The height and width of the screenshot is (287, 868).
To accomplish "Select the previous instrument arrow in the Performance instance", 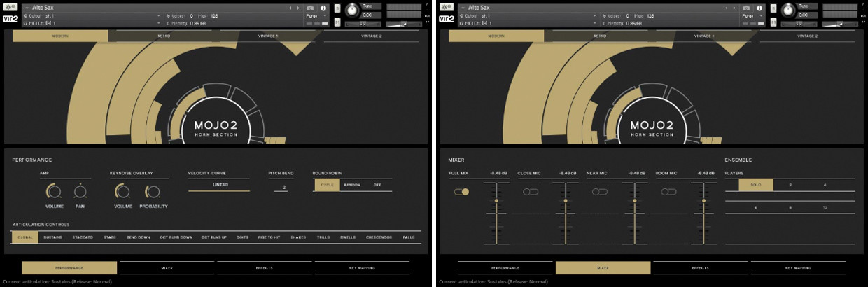I will (x=290, y=8).
